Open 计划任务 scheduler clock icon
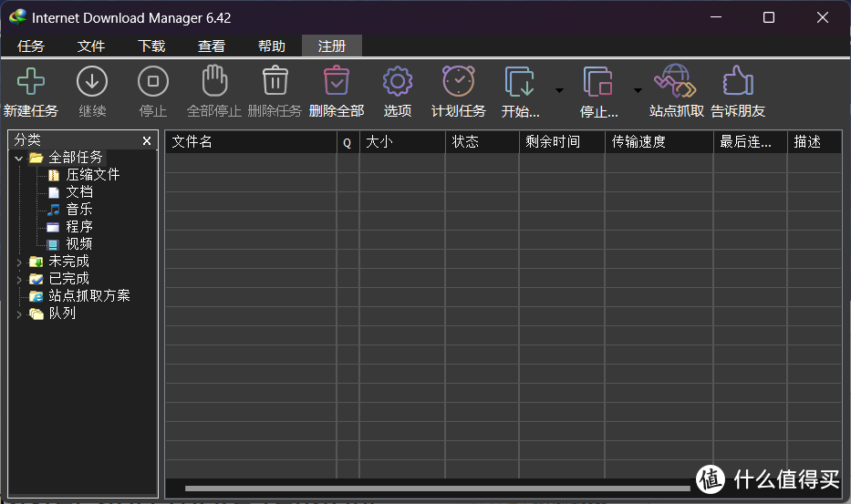The image size is (851, 504). coord(459,81)
